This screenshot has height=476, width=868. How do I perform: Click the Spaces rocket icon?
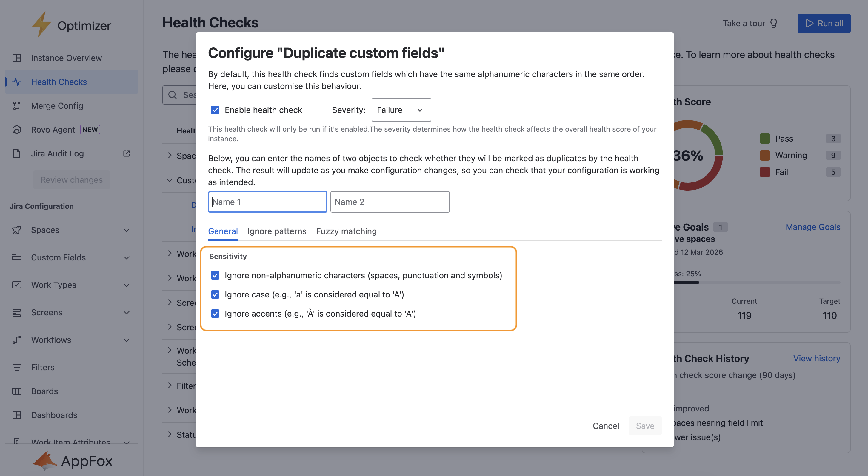coord(16,230)
